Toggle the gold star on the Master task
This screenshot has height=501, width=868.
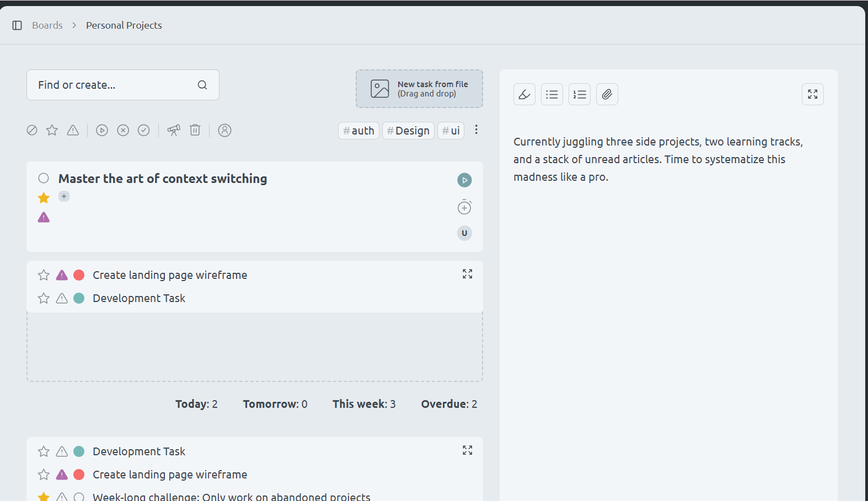pos(44,198)
